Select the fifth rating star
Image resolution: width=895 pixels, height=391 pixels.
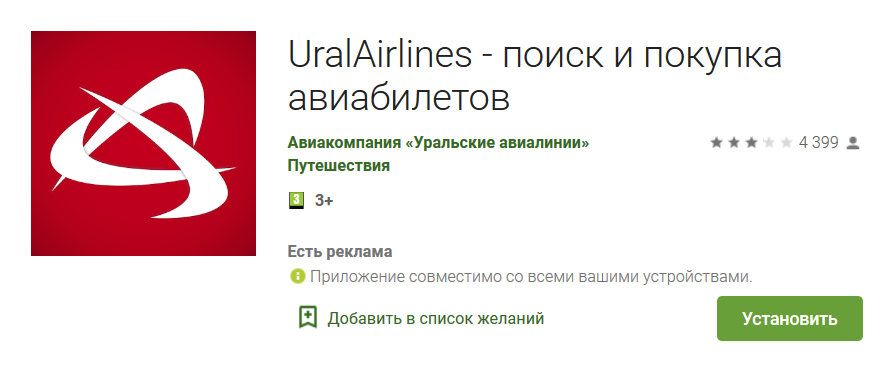[786, 143]
